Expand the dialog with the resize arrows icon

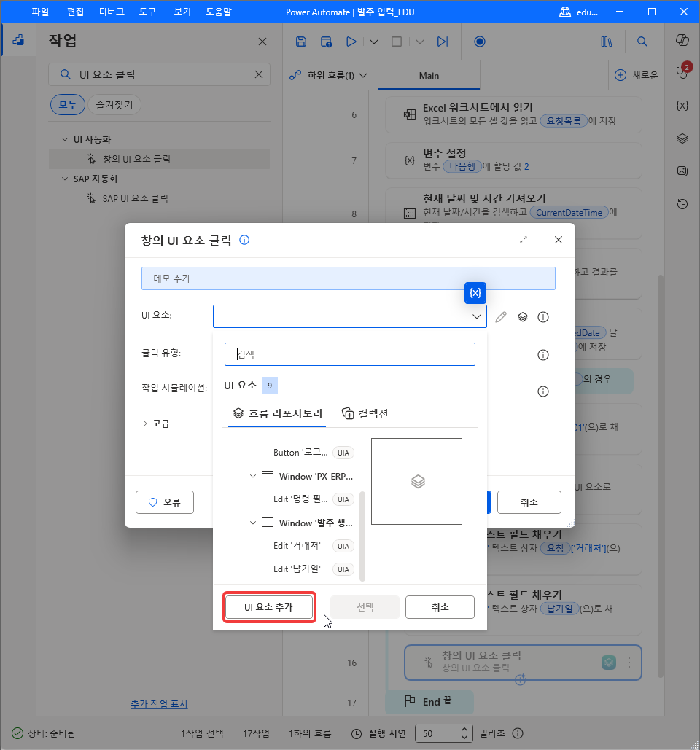pos(524,240)
